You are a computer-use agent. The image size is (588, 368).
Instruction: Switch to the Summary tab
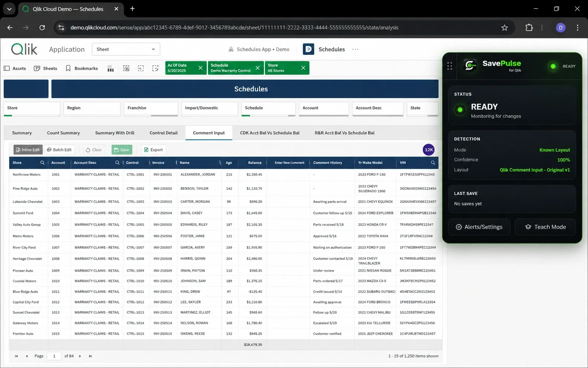(22, 133)
